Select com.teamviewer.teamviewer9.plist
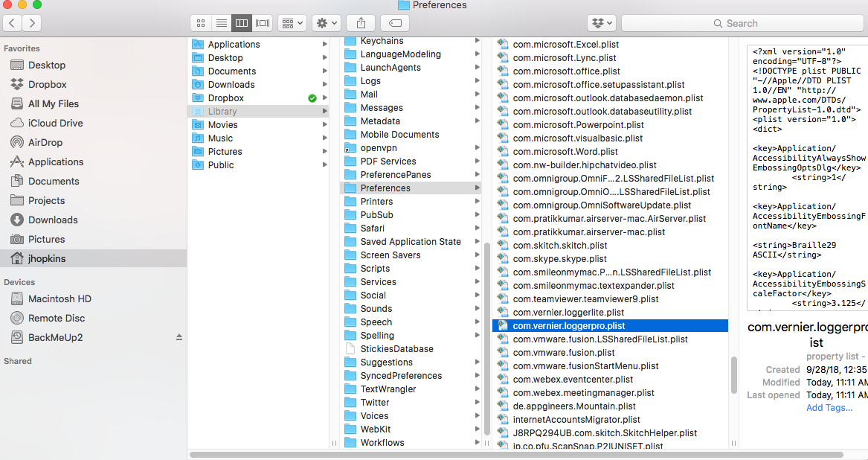 [x=610, y=299]
